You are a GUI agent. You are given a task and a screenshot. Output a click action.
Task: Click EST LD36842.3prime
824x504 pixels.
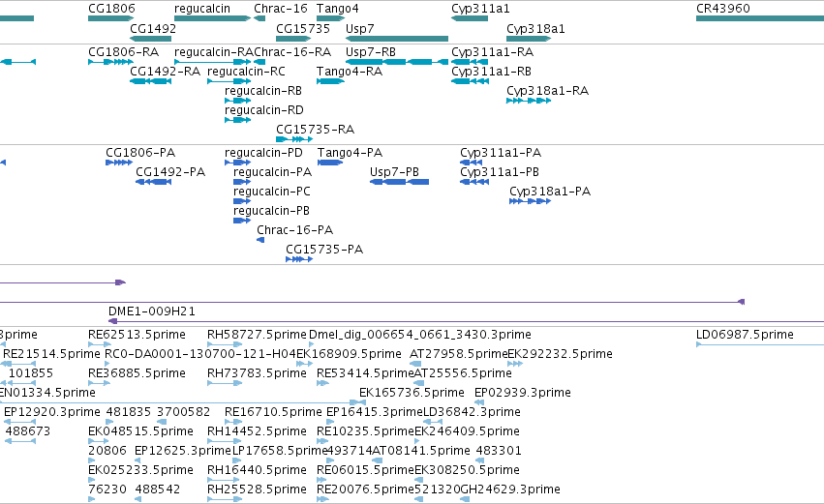[x=472, y=412]
